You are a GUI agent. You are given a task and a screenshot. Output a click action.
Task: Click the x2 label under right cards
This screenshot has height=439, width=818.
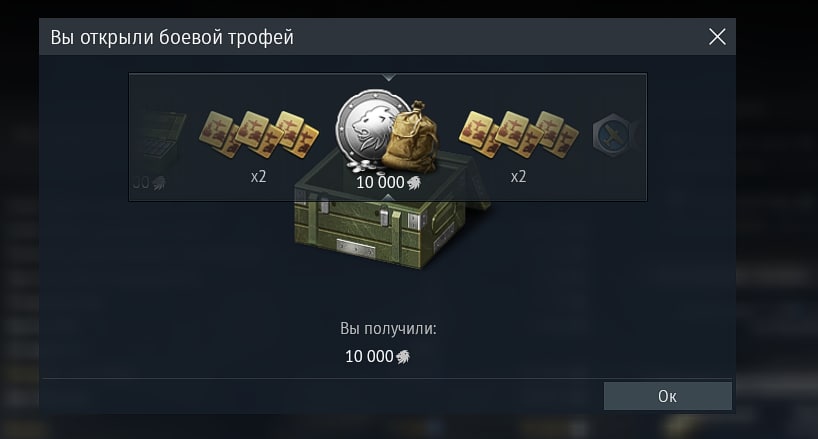(x=519, y=176)
